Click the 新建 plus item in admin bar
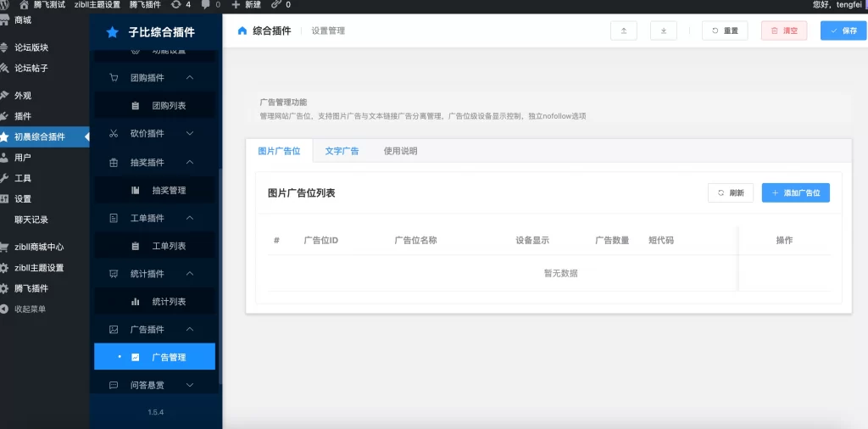 (x=247, y=4)
